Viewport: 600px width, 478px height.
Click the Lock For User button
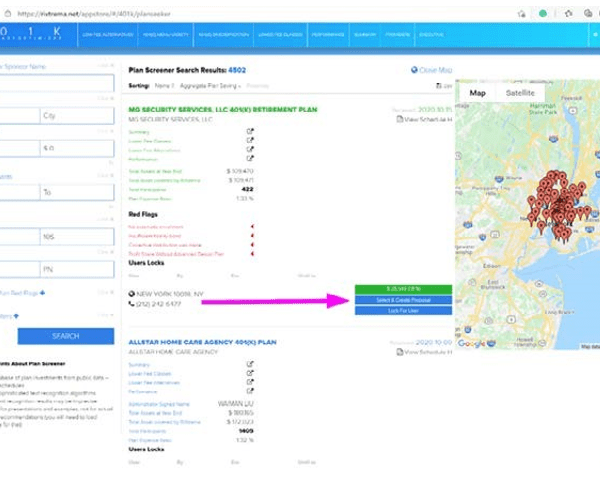coord(403,313)
